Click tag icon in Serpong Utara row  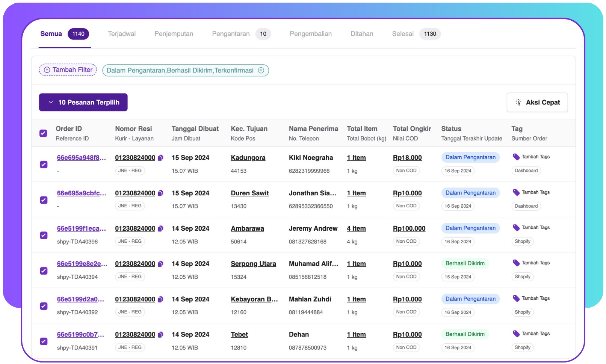point(516,263)
